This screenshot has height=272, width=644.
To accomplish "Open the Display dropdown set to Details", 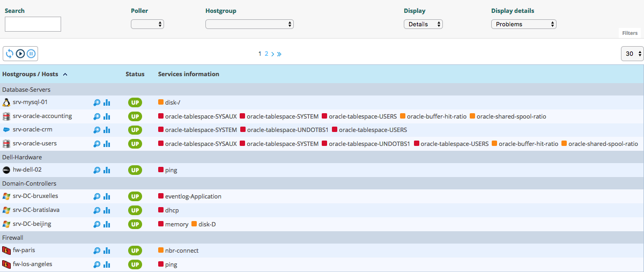I will [423, 24].
